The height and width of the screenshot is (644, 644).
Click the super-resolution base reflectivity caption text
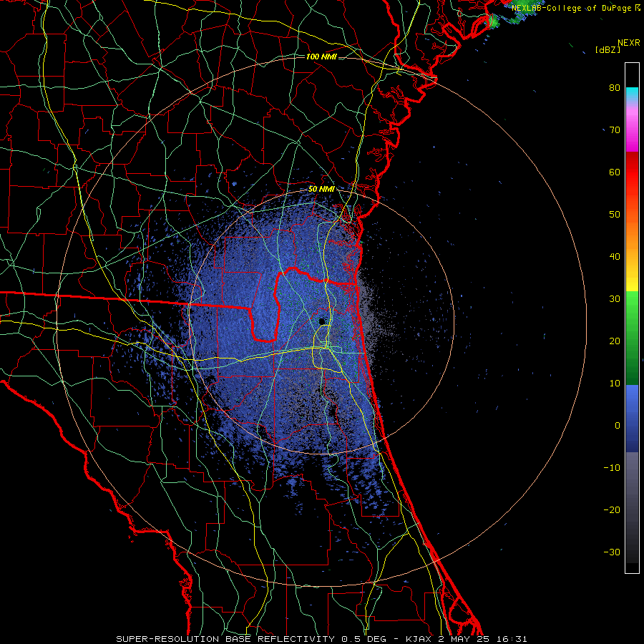pos(321,639)
